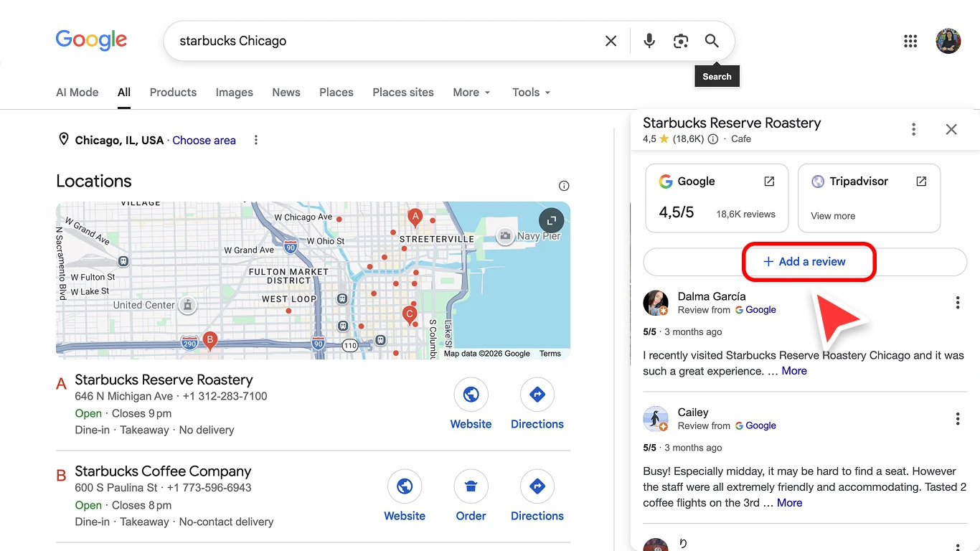
Task: Open Website for Starbucks Reserve Roastery
Action: coord(471,404)
